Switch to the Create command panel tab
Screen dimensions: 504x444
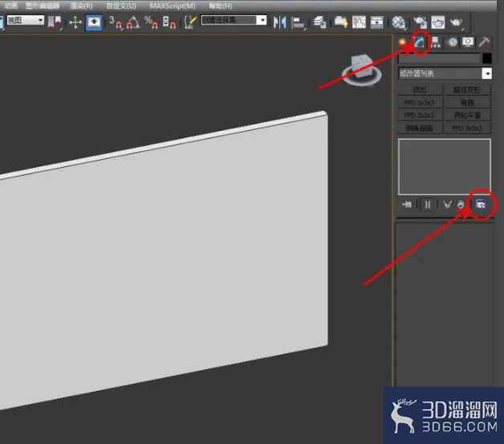tap(402, 42)
